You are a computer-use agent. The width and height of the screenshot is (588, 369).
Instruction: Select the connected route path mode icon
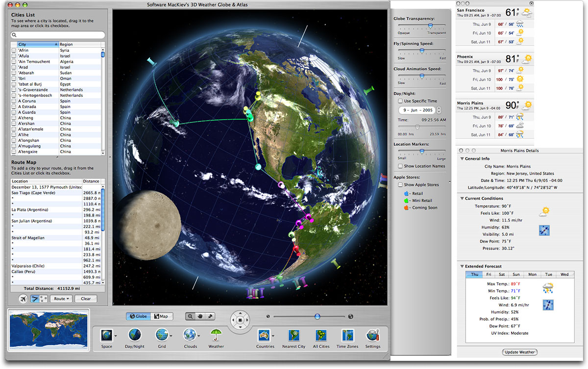coord(35,299)
